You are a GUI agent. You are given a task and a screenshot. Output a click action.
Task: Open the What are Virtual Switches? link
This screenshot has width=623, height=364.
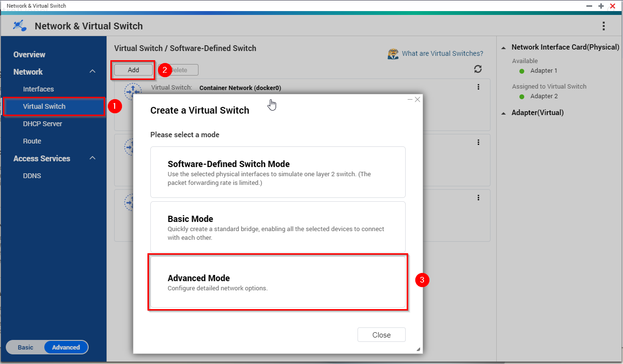point(442,53)
